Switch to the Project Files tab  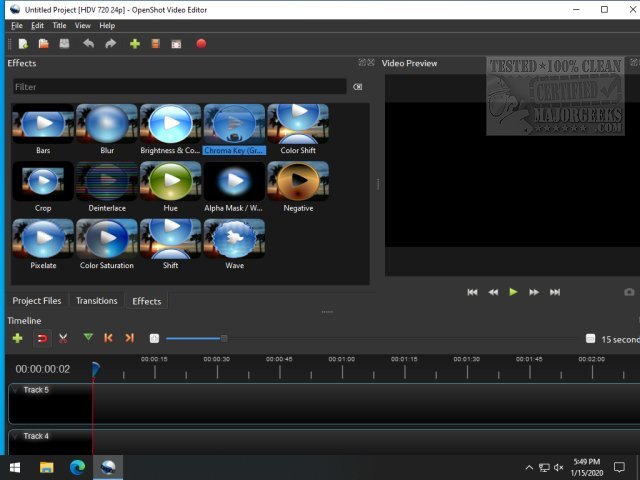click(x=37, y=300)
